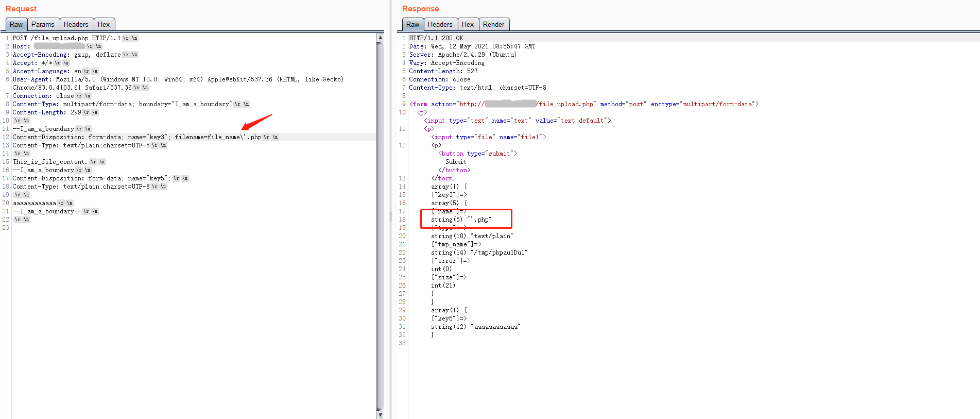Select the request Raw tab

point(16,24)
